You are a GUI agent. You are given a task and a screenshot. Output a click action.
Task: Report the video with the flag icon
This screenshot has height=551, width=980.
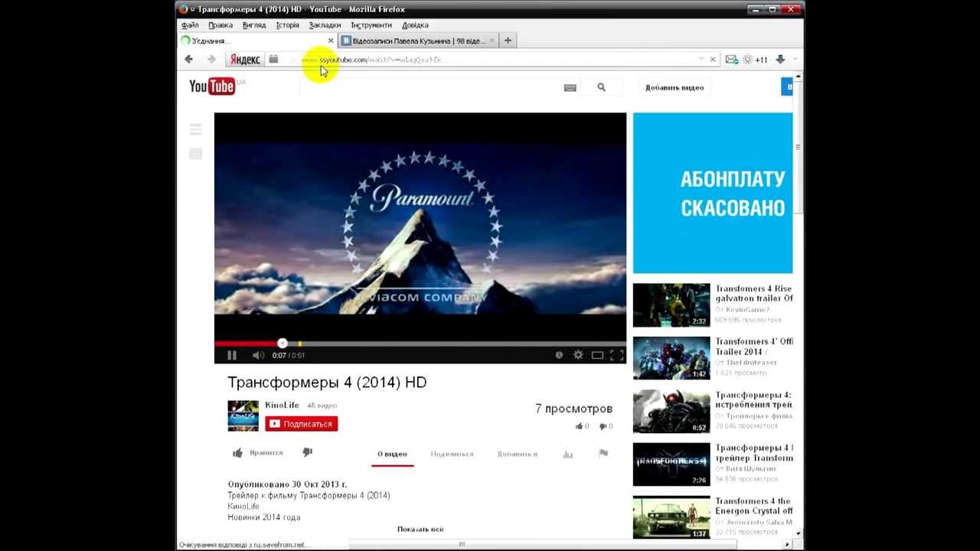[x=603, y=453]
